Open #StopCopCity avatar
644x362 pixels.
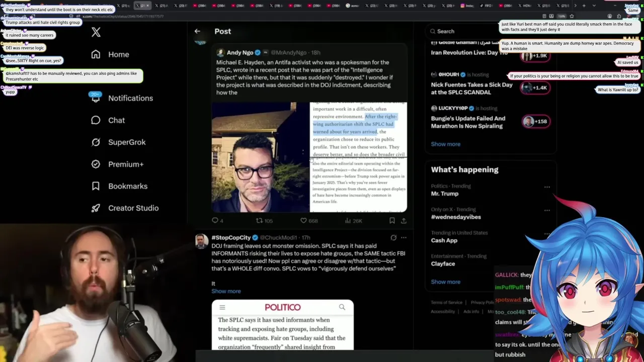click(x=202, y=241)
